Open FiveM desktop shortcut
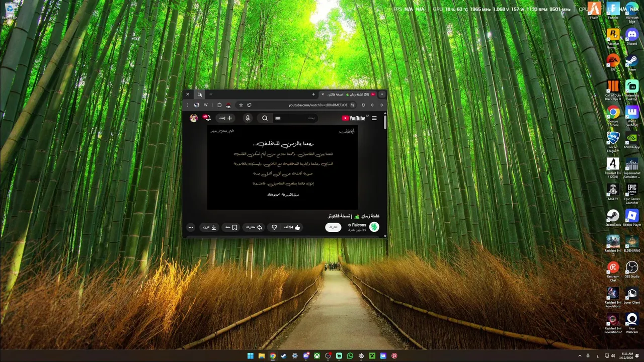The width and height of the screenshot is (644, 362). point(594,11)
